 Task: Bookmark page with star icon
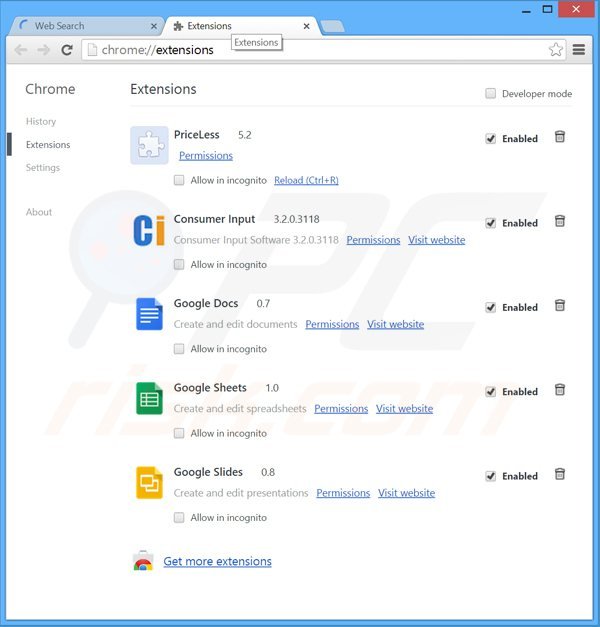click(556, 50)
